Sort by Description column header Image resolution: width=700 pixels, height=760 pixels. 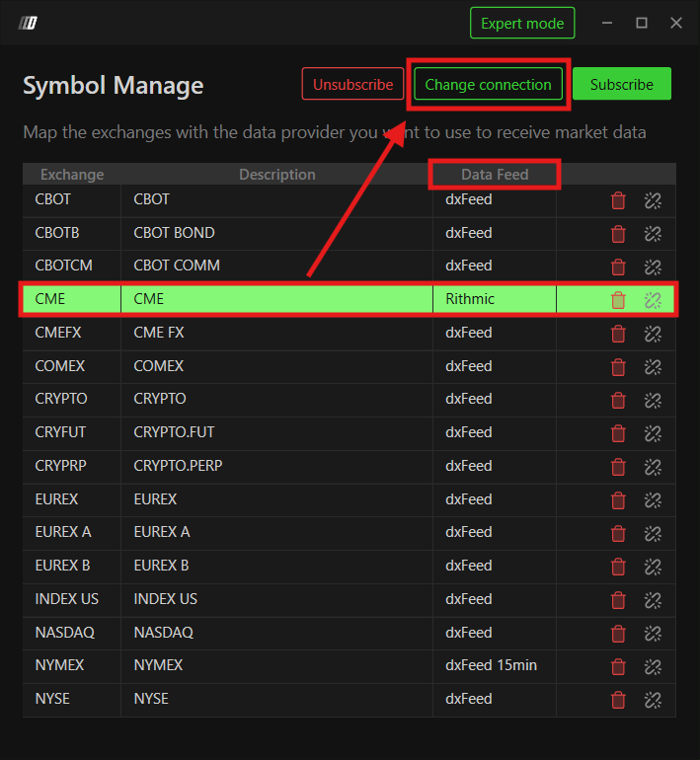276,175
